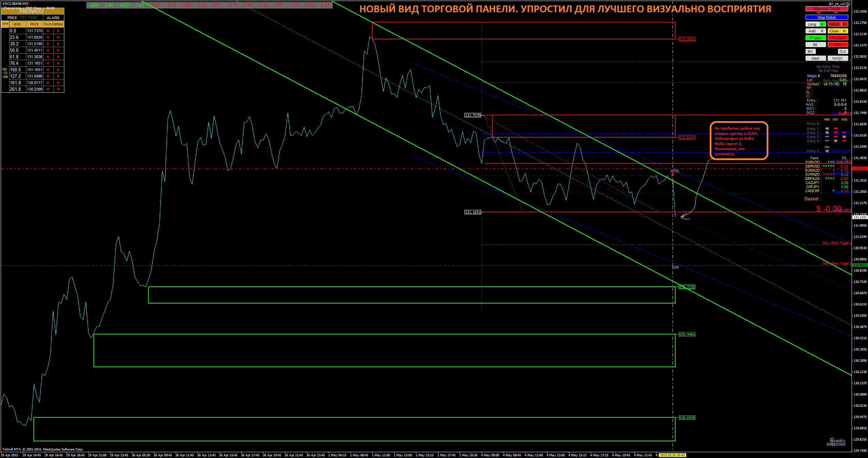Screen dimensions: 868x458
Task: Click the red 132.1851 price label
Action: coord(687,39)
